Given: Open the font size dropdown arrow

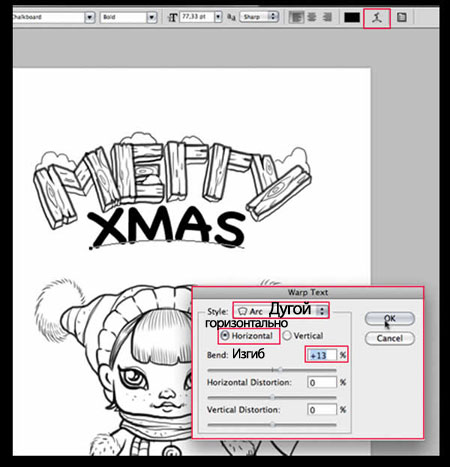Looking at the screenshot, I should click(218, 17).
